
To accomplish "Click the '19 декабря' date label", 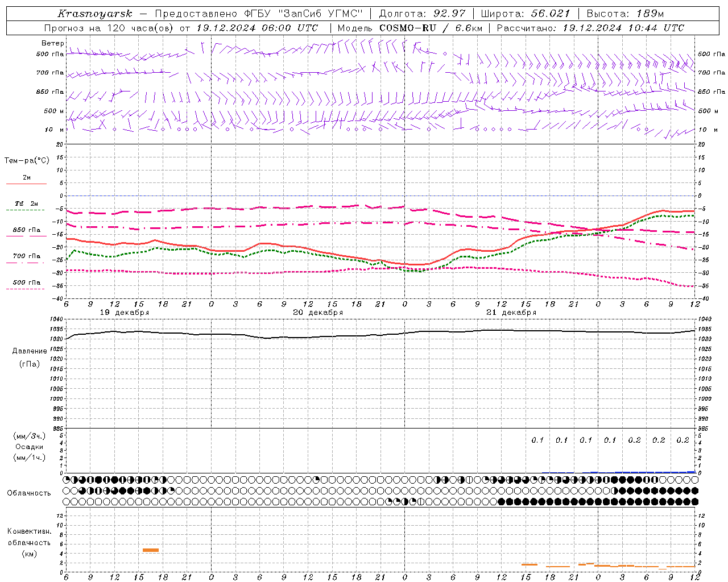I will 125,313.
